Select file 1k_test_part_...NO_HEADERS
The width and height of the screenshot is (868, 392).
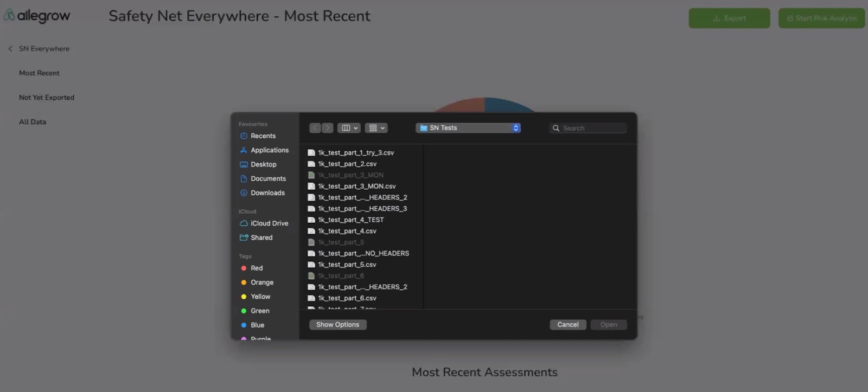pos(363,253)
